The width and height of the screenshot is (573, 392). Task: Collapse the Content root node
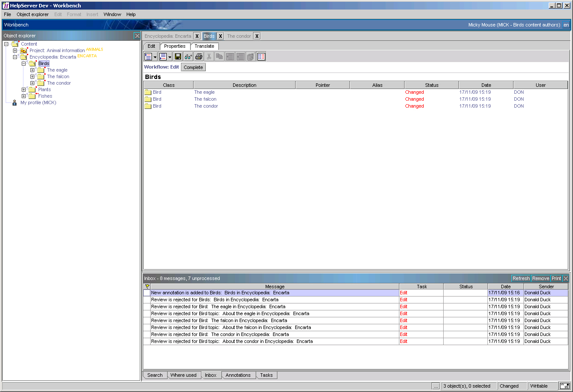click(6, 44)
